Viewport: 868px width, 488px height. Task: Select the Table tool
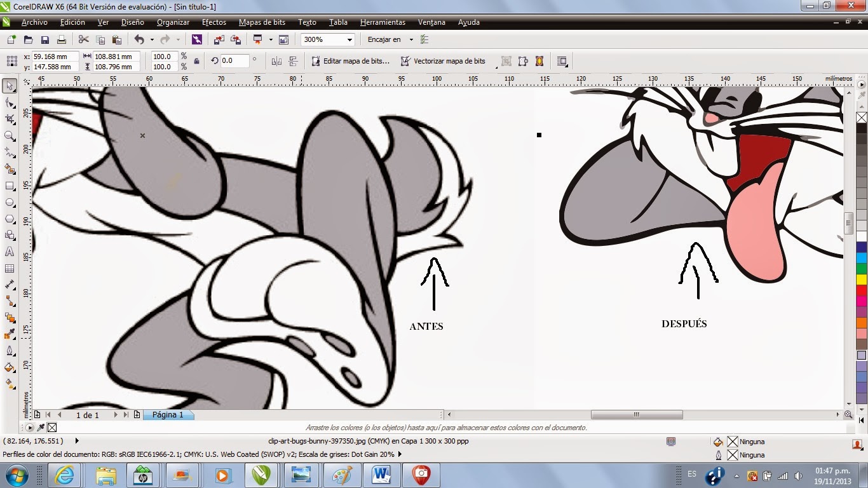[x=10, y=268]
